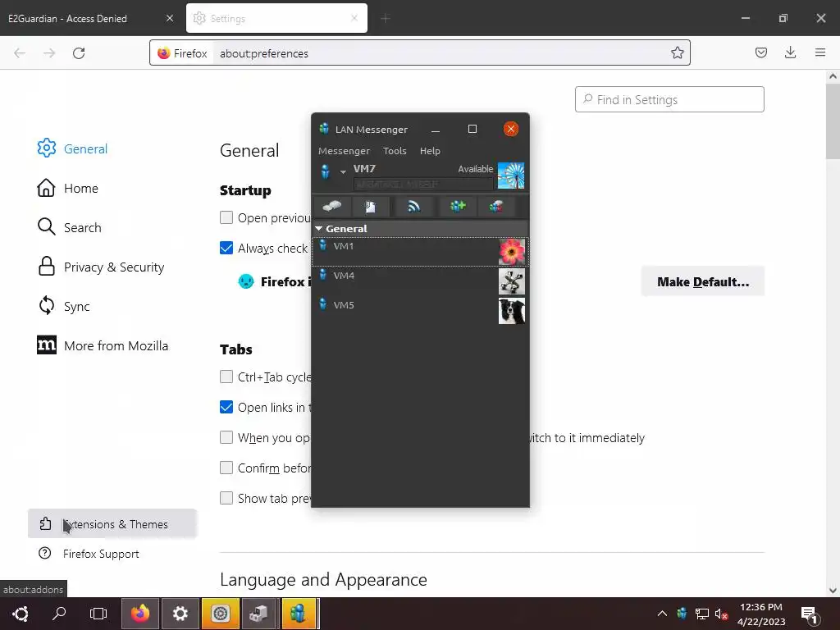Open Extensions & Themes link
840x630 pixels.
(x=112, y=524)
